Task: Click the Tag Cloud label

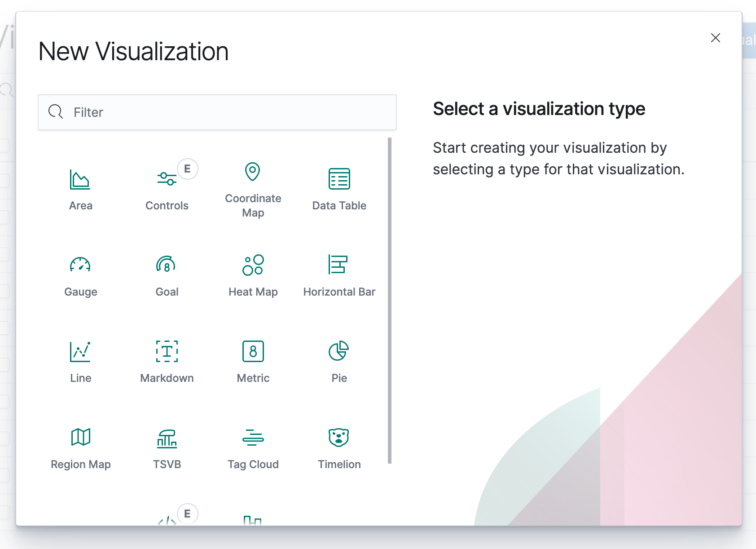Action: pyautogui.click(x=253, y=465)
